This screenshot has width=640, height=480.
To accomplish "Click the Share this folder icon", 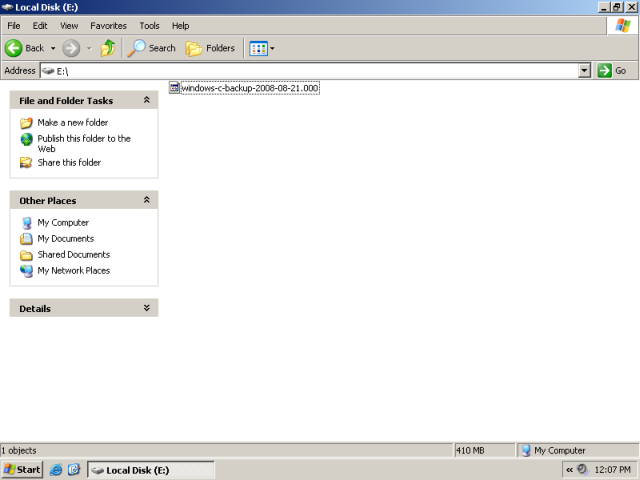I will [x=26, y=162].
